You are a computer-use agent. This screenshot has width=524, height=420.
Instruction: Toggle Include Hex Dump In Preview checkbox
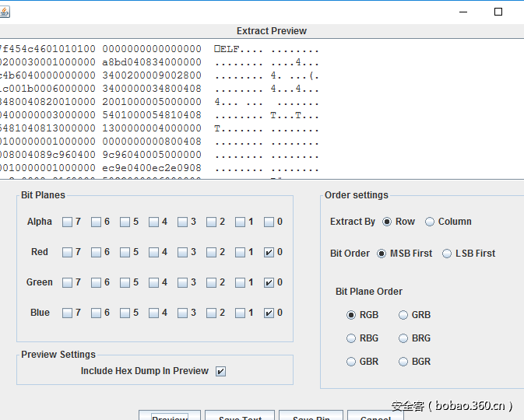point(220,371)
